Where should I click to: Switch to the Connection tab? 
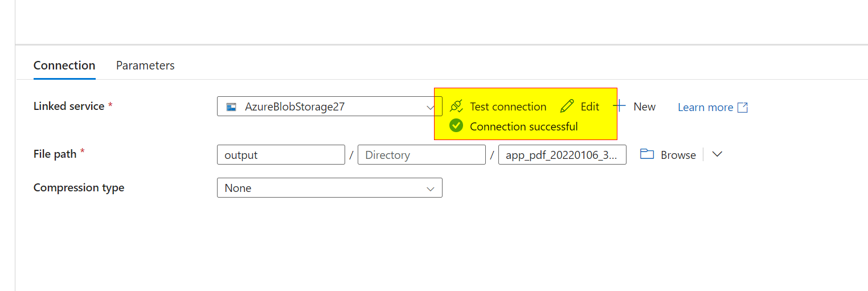pyautogui.click(x=64, y=65)
